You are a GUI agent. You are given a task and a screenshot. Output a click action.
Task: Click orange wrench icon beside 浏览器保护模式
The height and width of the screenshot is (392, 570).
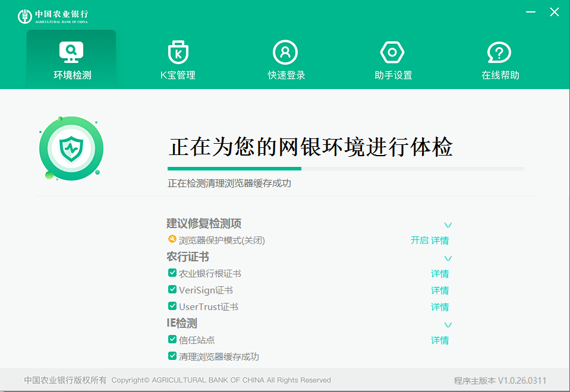tap(172, 239)
